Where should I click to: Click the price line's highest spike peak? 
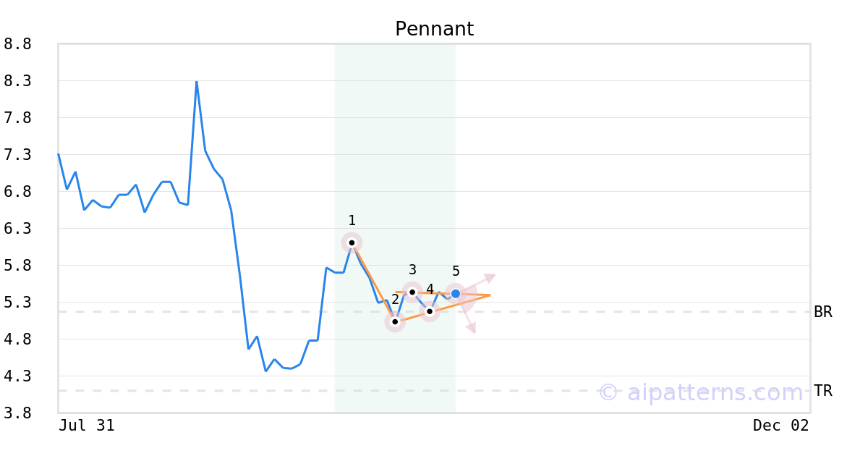[x=197, y=82]
